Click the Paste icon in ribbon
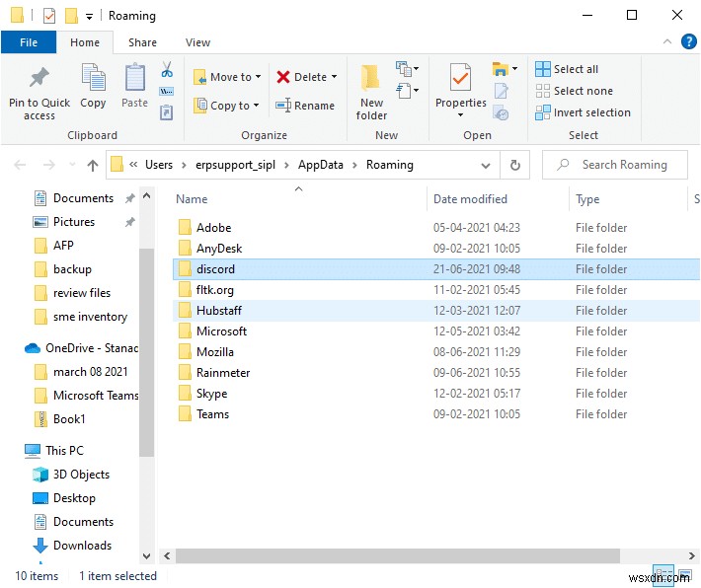Image resolution: width=701 pixels, height=588 pixels. 134,86
